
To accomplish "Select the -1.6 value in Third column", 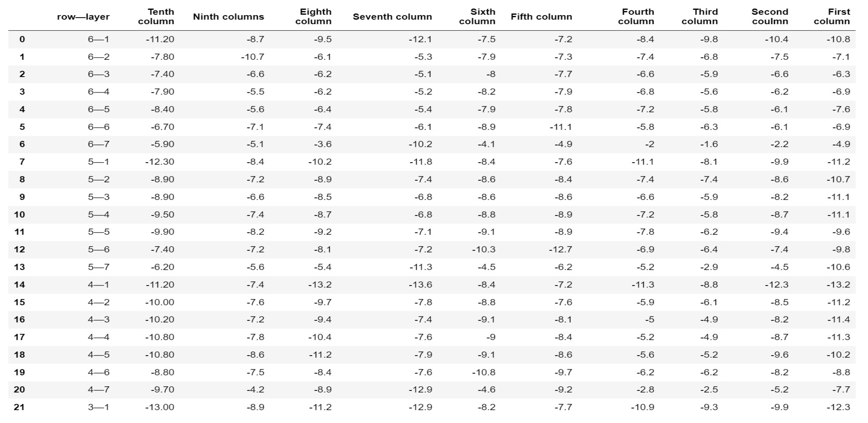I will (709, 145).
